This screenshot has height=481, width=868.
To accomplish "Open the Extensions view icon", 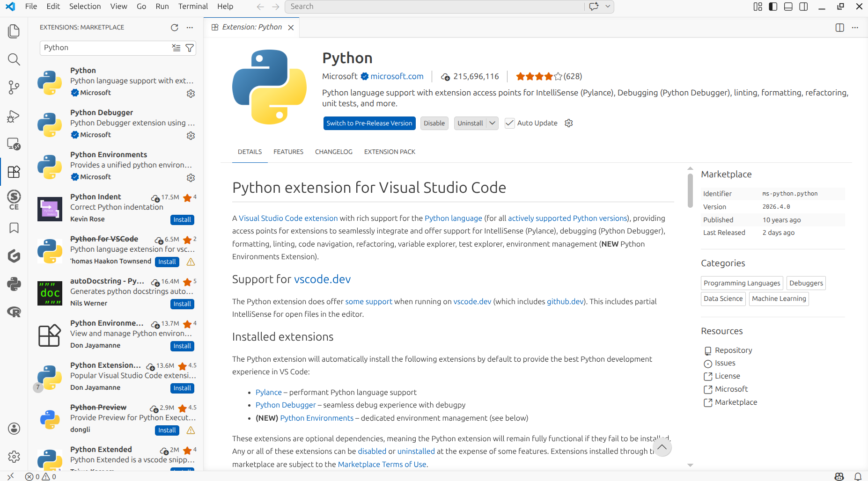I will click(14, 172).
